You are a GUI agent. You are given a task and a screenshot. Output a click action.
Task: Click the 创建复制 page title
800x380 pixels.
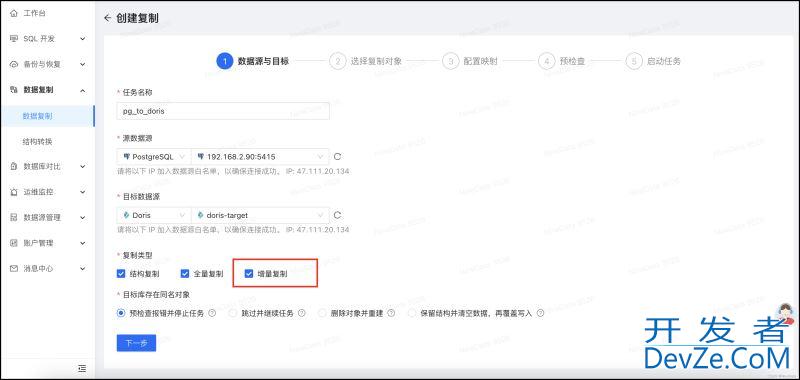(x=137, y=18)
